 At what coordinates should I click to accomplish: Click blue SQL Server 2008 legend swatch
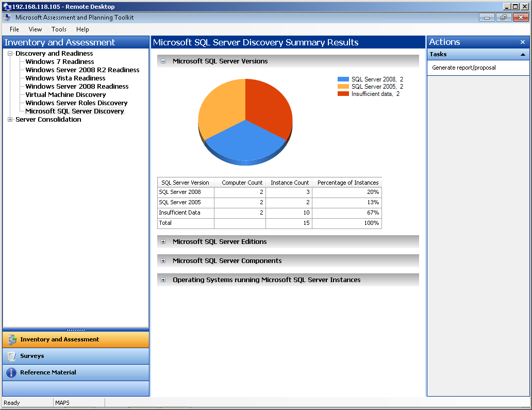[x=343, y=79]
